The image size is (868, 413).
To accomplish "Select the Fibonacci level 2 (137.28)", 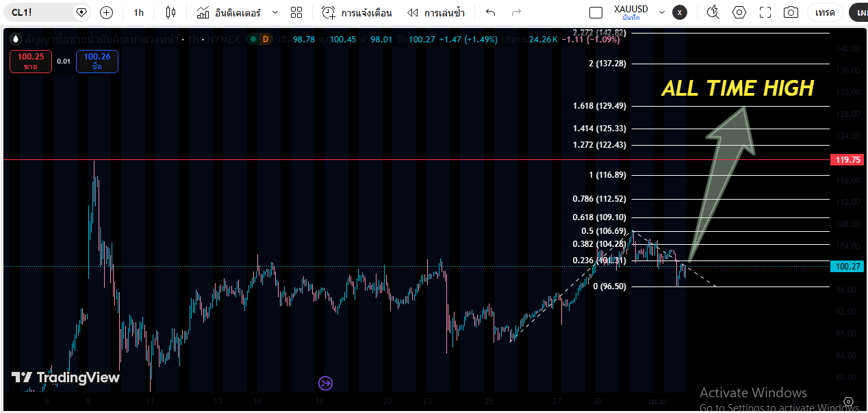I will click(607, 64).
